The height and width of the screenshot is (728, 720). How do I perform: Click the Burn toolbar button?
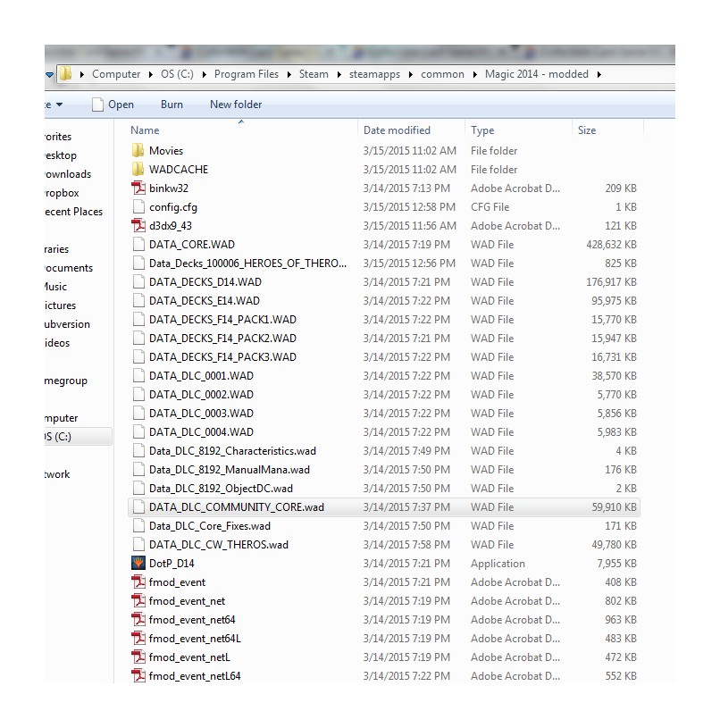pyautogui.click(x=172, y=105)
